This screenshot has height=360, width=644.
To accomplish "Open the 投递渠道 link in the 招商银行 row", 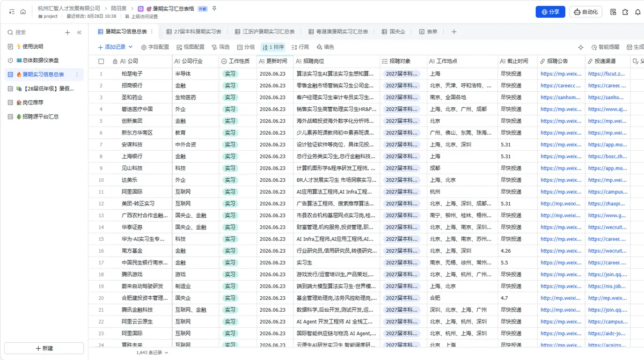I will (x=607, y=85).
